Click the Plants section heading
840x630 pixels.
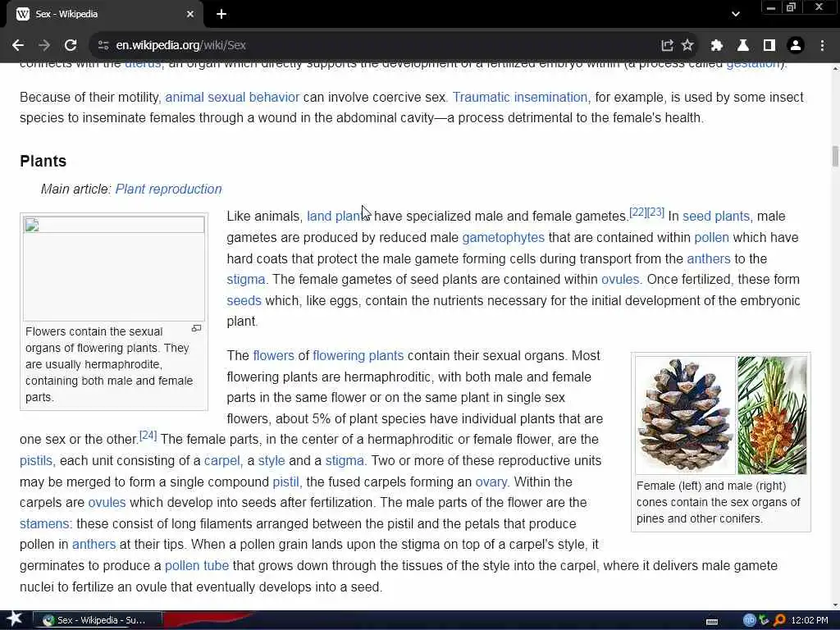pos(43,162)
